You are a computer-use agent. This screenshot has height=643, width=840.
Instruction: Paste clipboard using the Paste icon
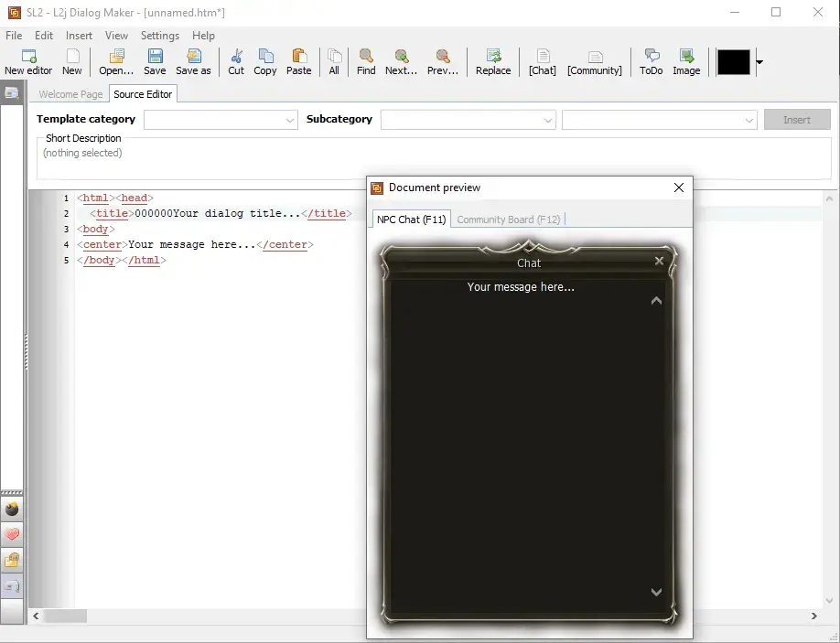(x=298, y=62)
